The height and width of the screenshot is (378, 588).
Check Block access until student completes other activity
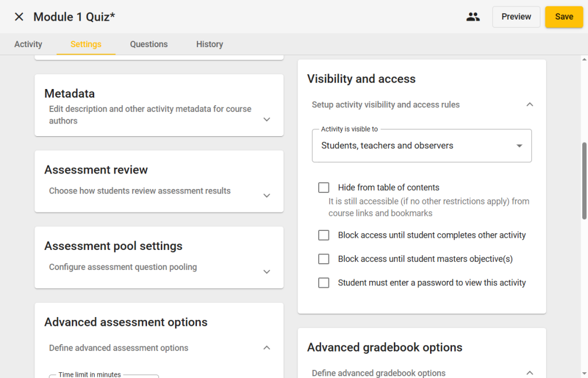click(324, 236)
